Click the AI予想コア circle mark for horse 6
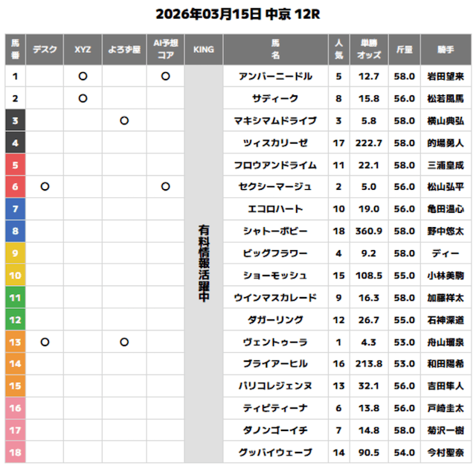 [165, 187]
